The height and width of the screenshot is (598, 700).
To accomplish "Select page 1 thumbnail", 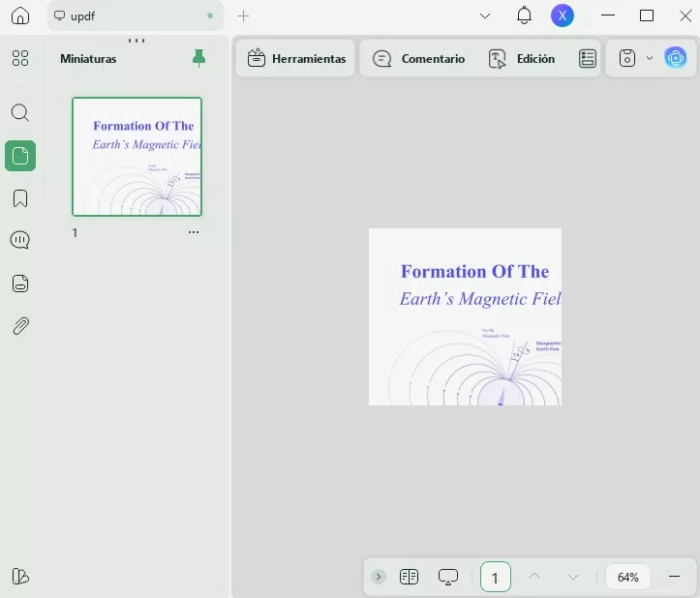I will point(137,157).
